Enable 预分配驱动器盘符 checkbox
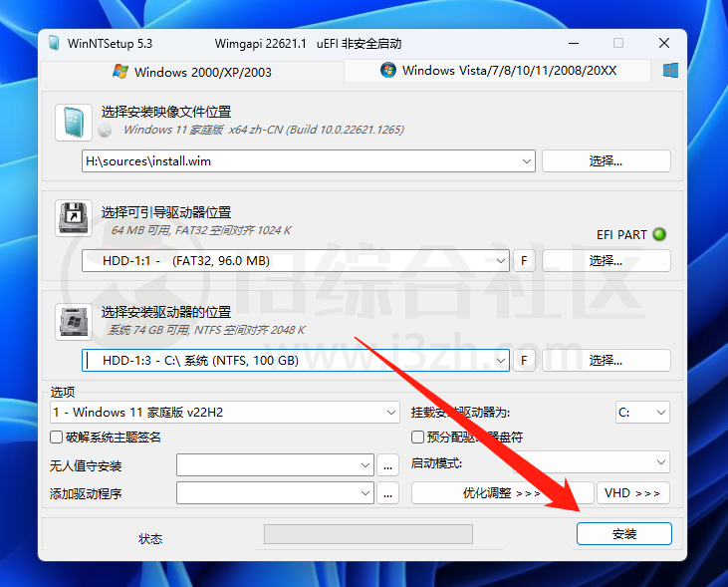Screen dimensions: 728x587 (x=417, y=437)
